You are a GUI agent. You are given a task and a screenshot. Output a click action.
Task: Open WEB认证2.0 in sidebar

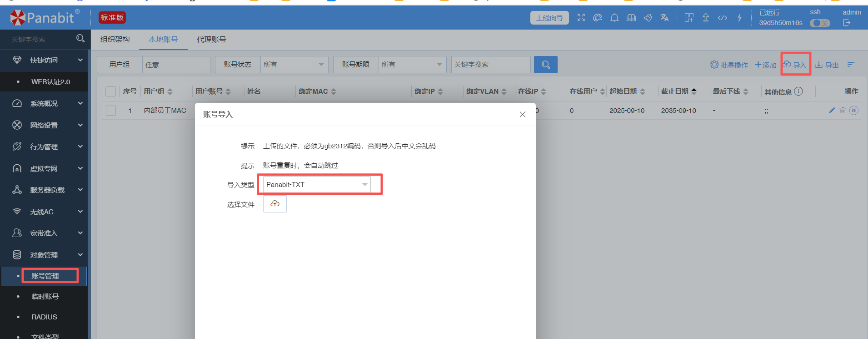click(50, 81)
